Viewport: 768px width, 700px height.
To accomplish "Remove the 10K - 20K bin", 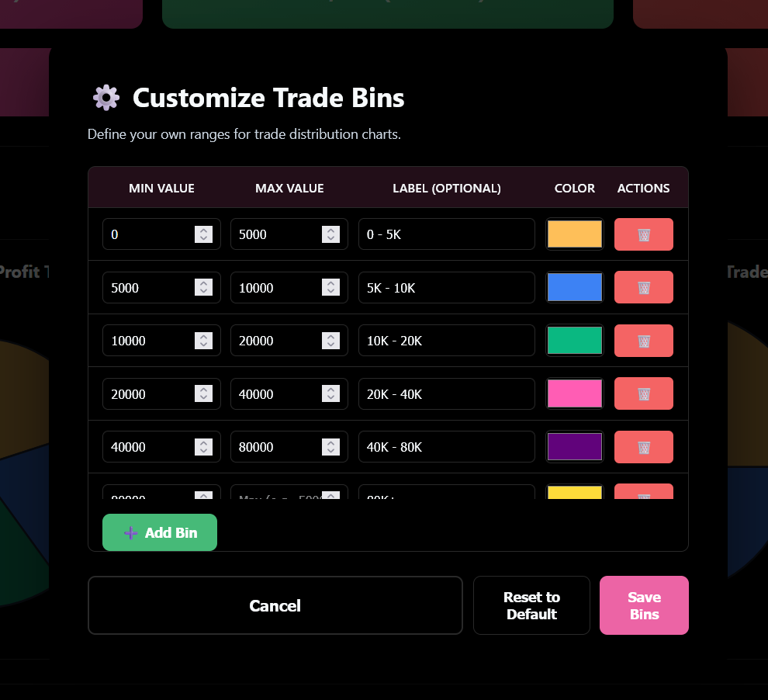I will (x=643, y=341).
